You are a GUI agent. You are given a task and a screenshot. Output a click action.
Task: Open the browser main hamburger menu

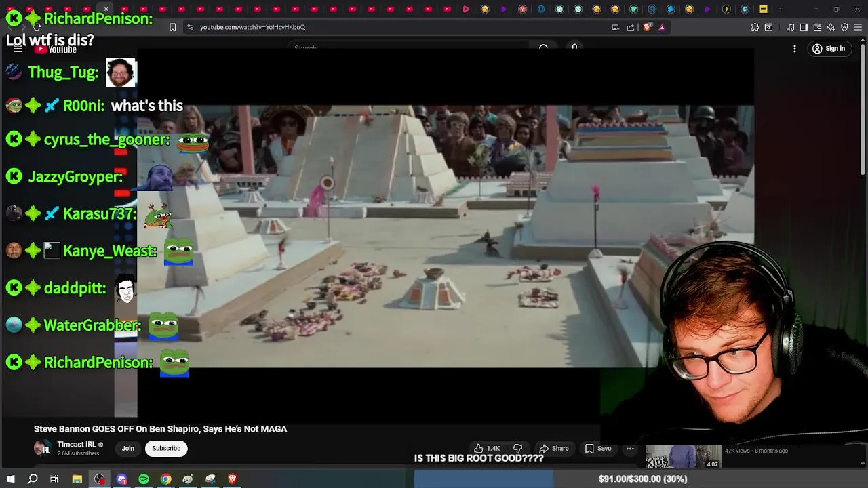(859, 27)
